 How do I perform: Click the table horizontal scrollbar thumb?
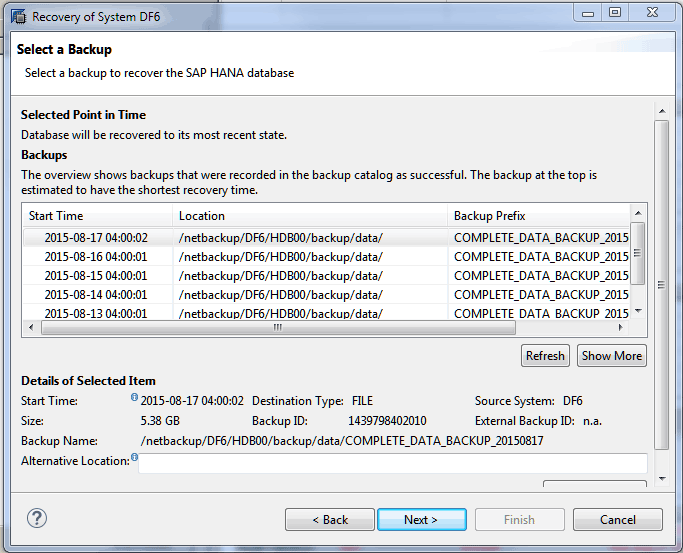coord(278,327)
